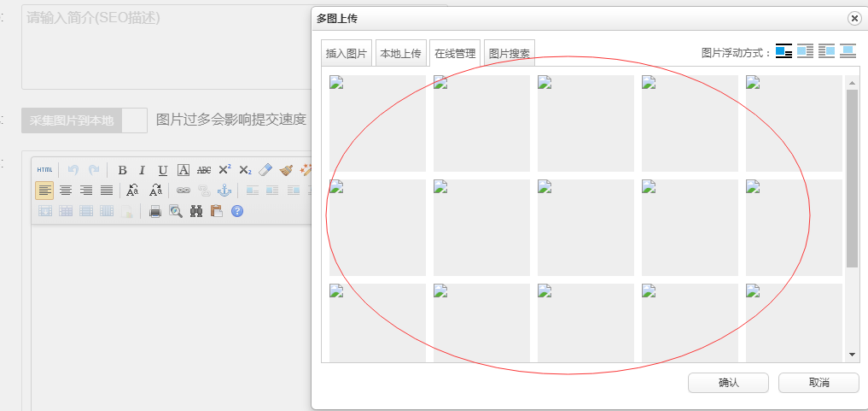868x411 pixels.
Task: Toggle bold formatting in editor toolbar
Action: 122,169
